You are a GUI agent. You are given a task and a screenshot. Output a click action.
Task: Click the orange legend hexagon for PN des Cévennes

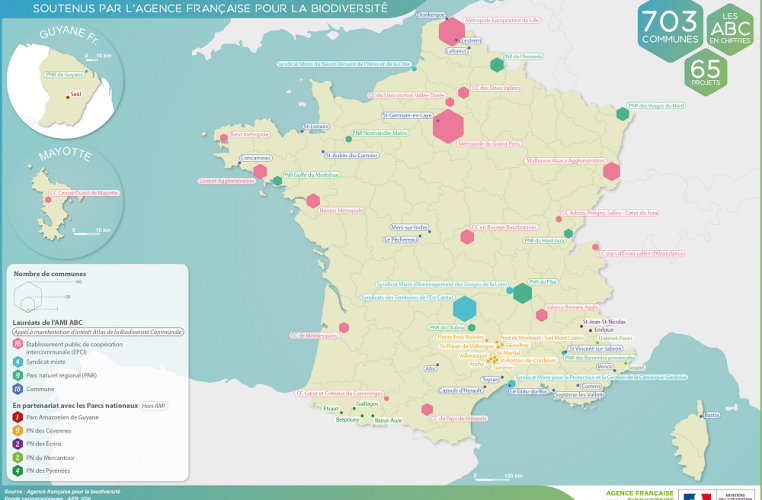17,431
